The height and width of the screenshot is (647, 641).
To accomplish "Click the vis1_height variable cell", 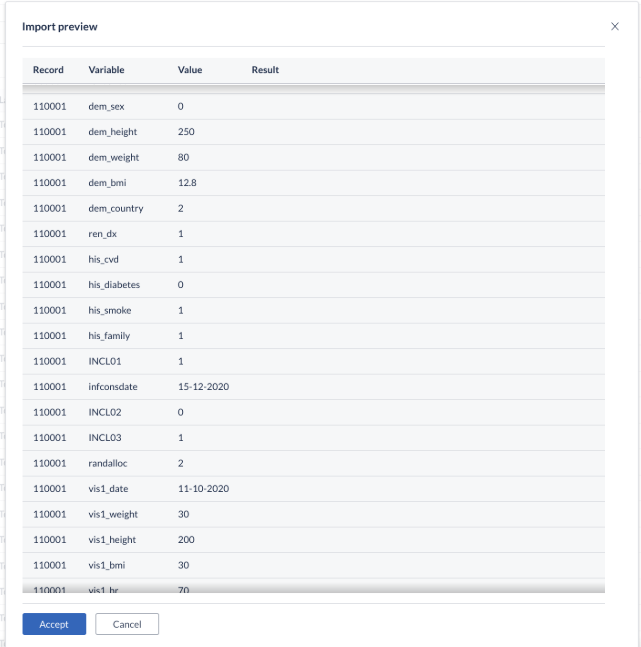I will pyautogui.click(x=112, y=540).
